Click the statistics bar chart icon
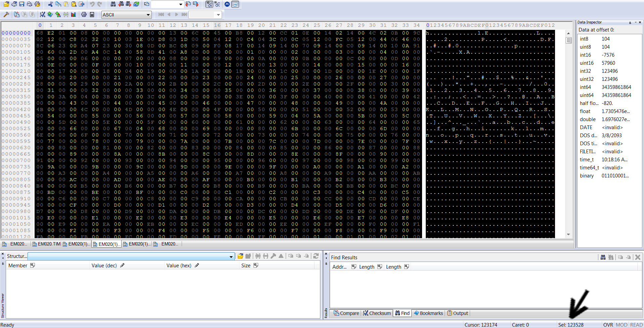The height and width of the screenshot is (328, 644). pos(74,14)
